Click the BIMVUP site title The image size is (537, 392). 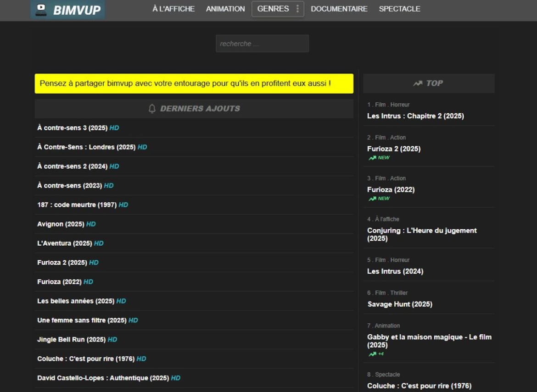coord(77,10)
